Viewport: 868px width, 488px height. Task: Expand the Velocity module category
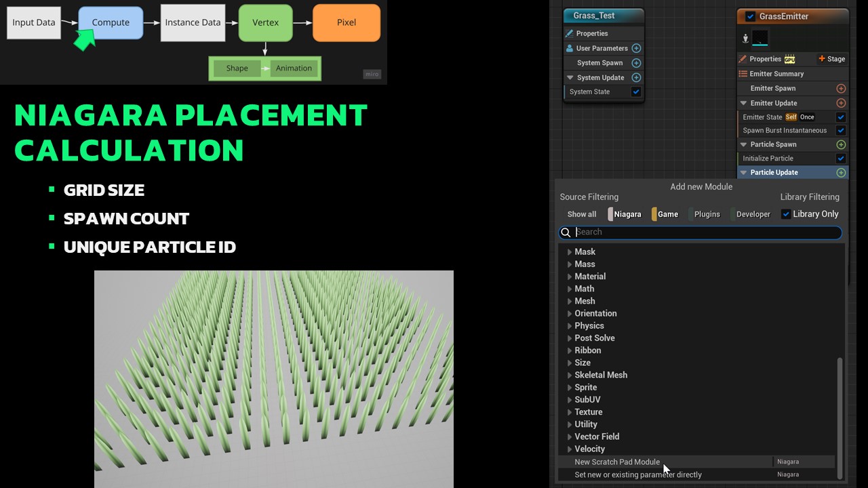[x=570, y=449]
